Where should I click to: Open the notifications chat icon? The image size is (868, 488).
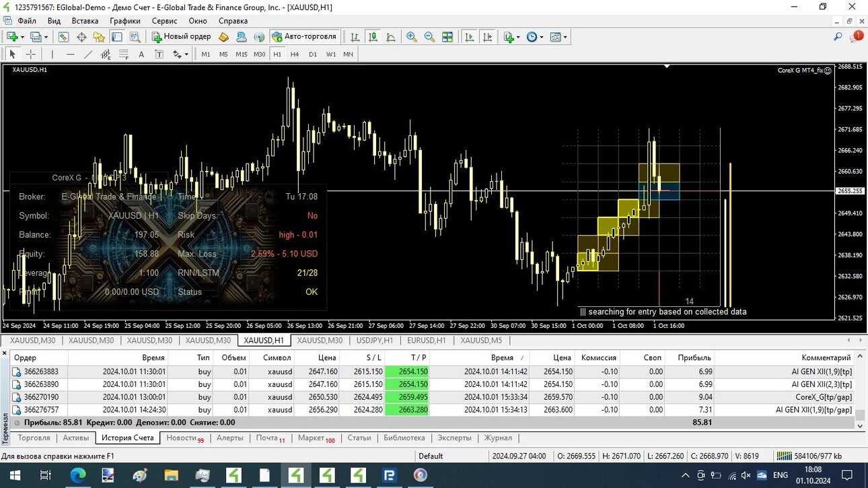pyautogui.click(x=856, y=37)
